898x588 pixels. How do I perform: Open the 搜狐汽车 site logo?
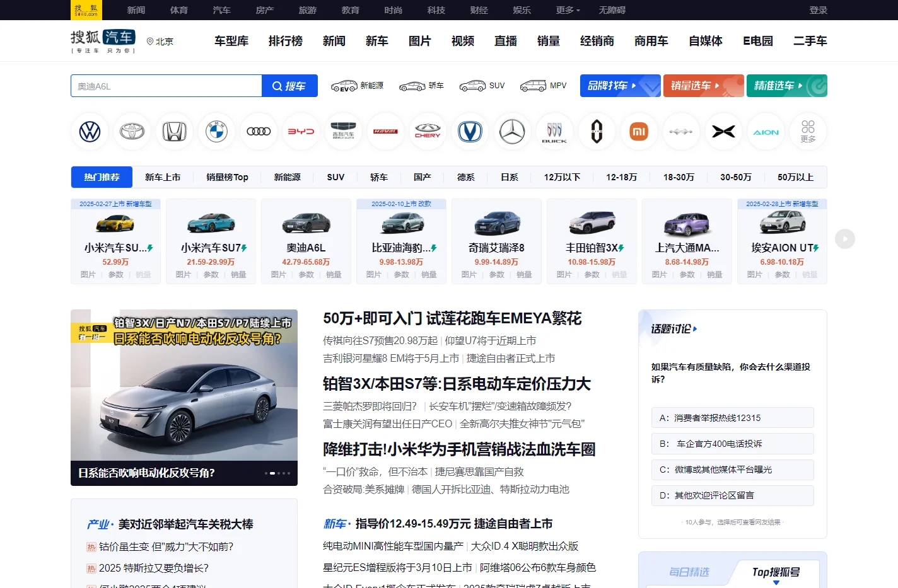(103, 41)
